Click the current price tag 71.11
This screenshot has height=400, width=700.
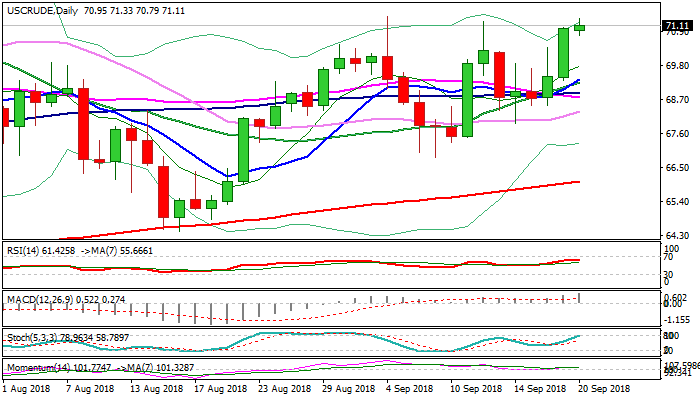678,25
